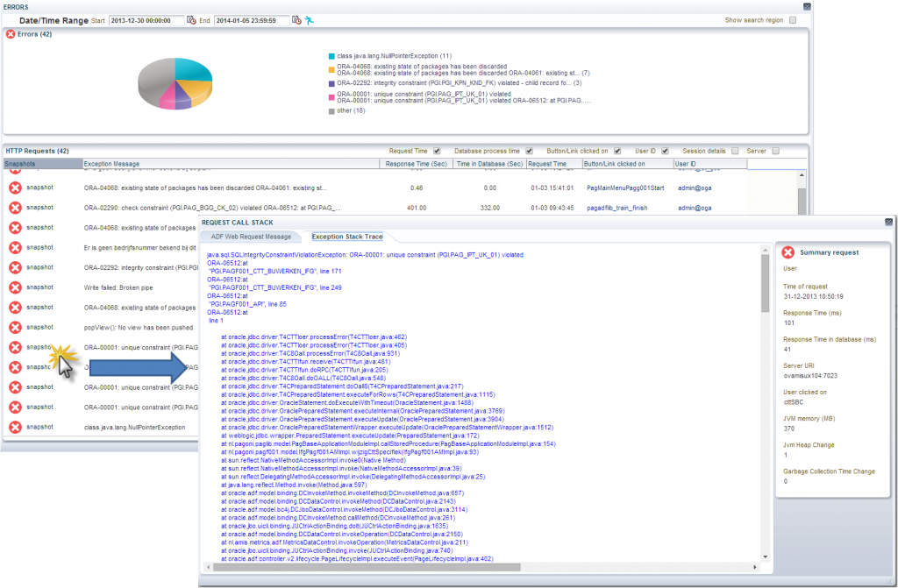Toggle the Button/Link clicked on checkbox
Image resolution: width=898 pixels, height=588 pixels.
[617, 151]
